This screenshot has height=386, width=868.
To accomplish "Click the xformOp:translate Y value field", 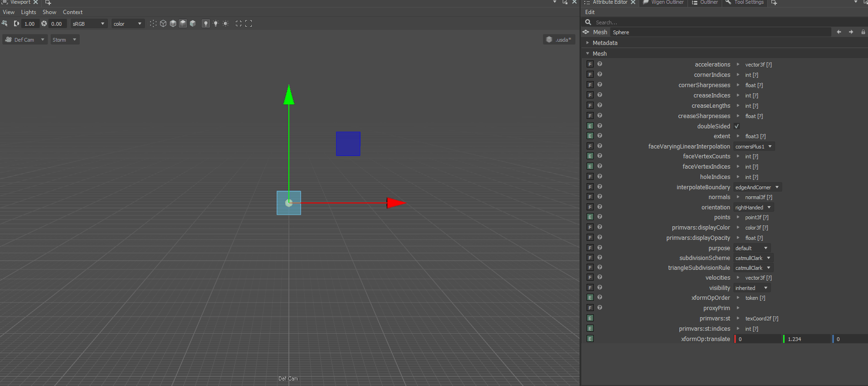I will coord(807,339).
